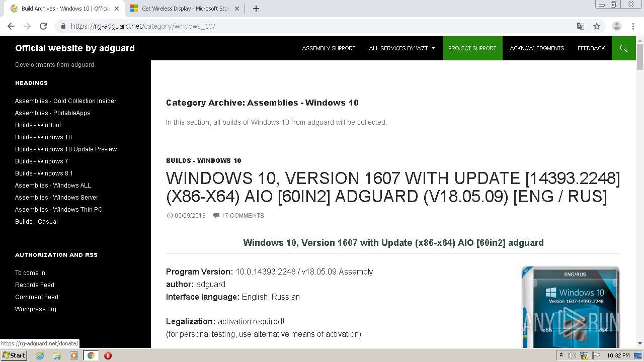Open the Windows 10 Version 1607 post title
The height and width of the screenshot is (362, 644).
tap(393, 187)
